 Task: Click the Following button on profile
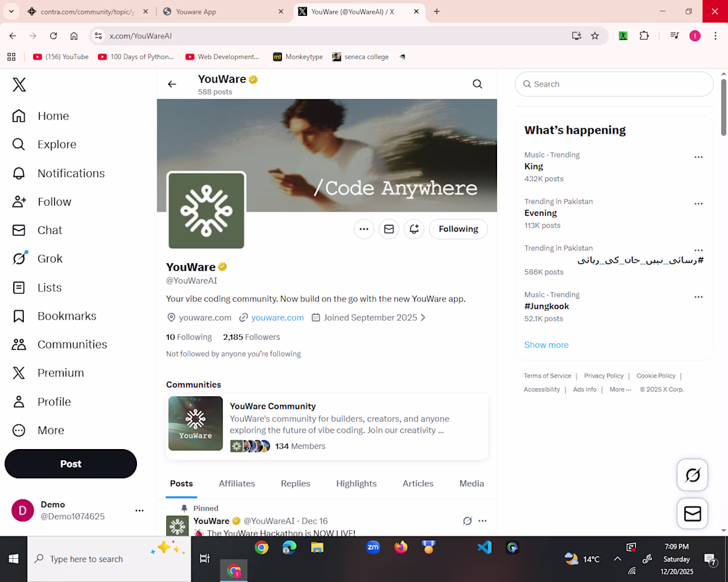click(458, 229)
